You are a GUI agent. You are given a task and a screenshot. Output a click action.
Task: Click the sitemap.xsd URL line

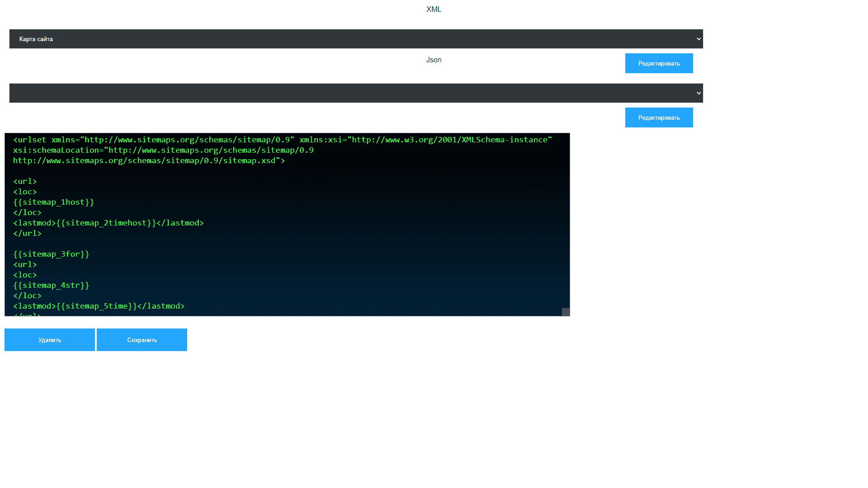(149, 160)
